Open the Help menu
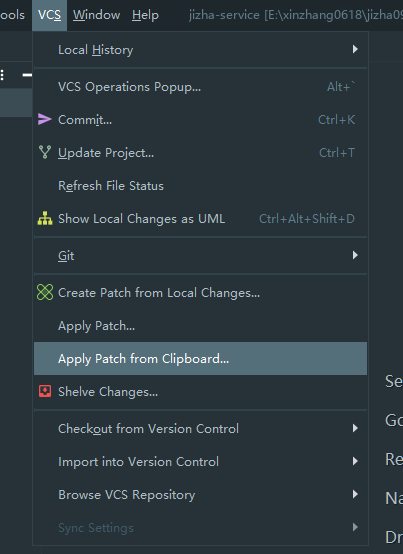This screenshot has width=403, height=554. pyautogui.click(x=145, y=15)
